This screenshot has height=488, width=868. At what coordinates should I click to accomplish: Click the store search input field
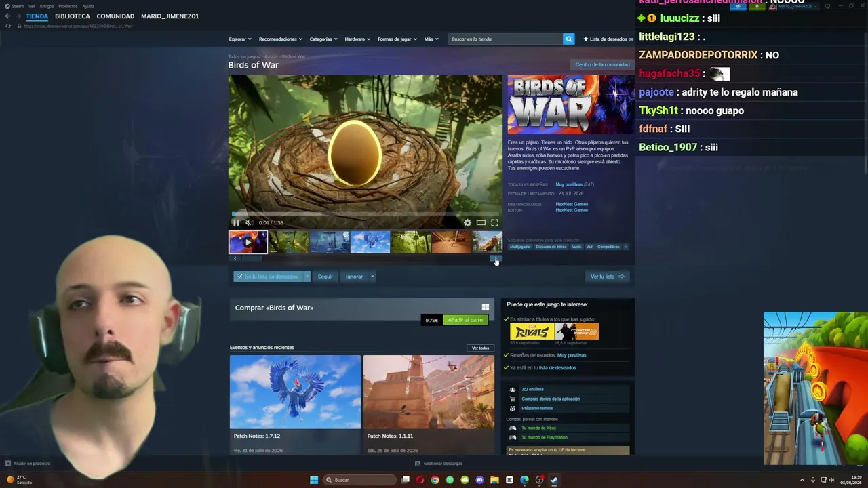[x=505, y=39]
